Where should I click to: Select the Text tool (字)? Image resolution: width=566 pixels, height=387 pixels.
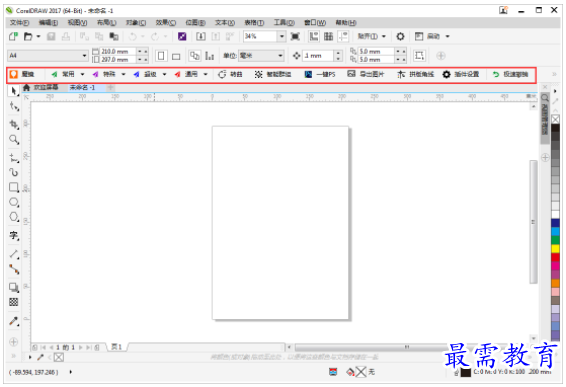[14, 235]
